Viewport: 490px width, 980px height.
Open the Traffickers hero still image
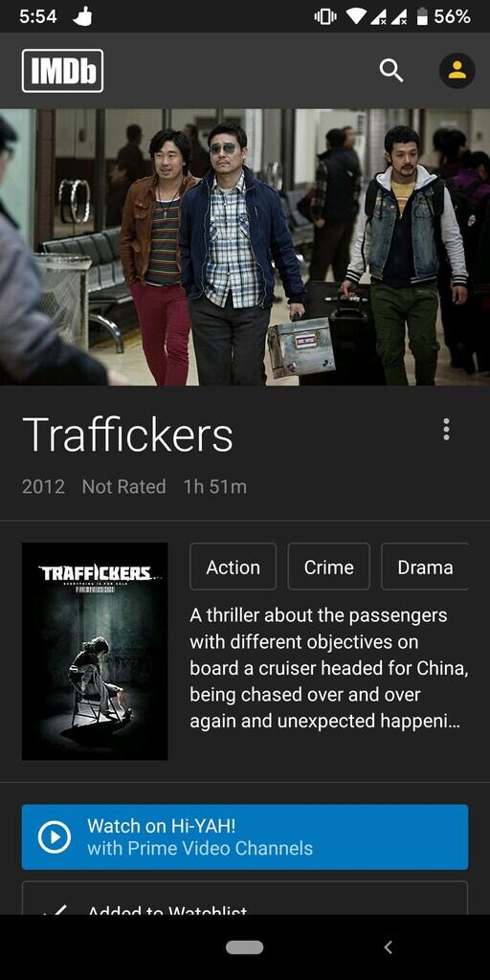tap(245, 247)
